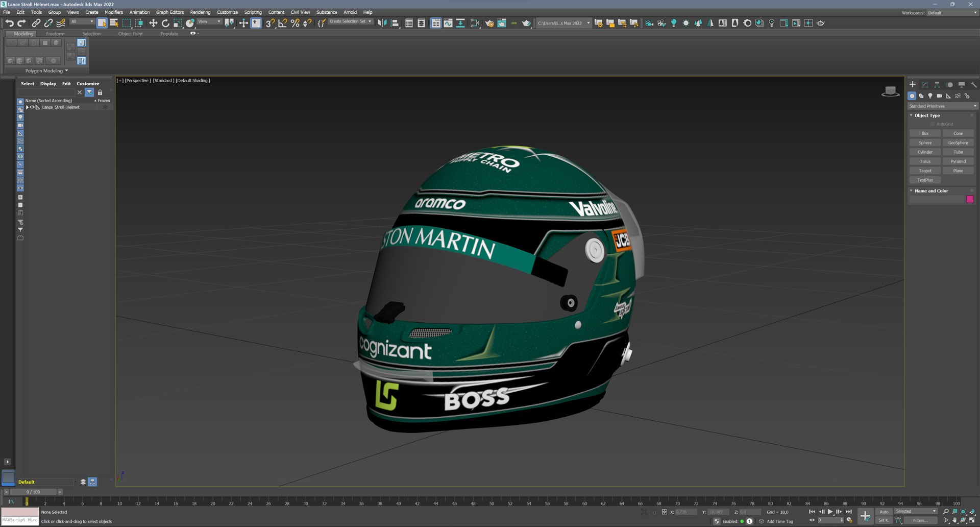Click the Mirror tool icon
Image resolution: width=980 pixels, height=527 pixels.
click(x=382, y=23)
